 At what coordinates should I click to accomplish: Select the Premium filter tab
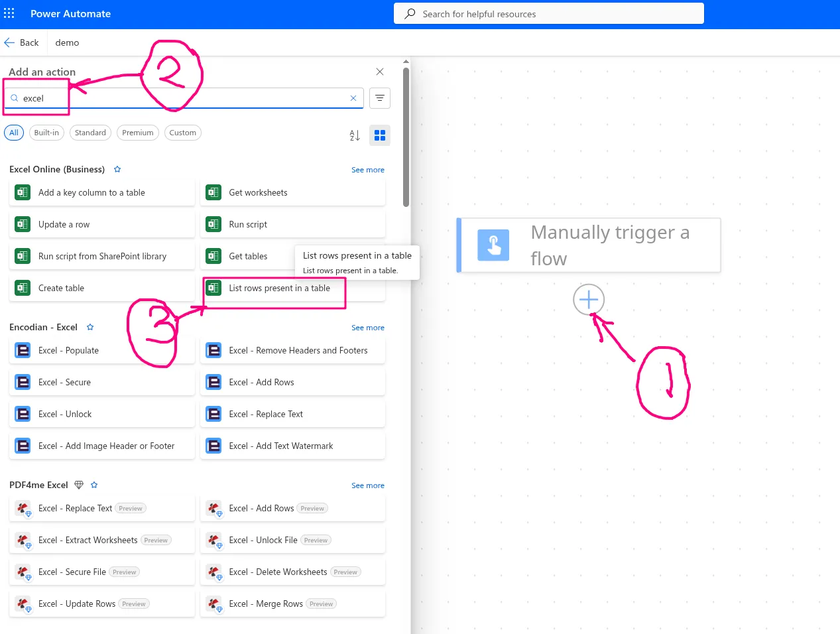137,133
